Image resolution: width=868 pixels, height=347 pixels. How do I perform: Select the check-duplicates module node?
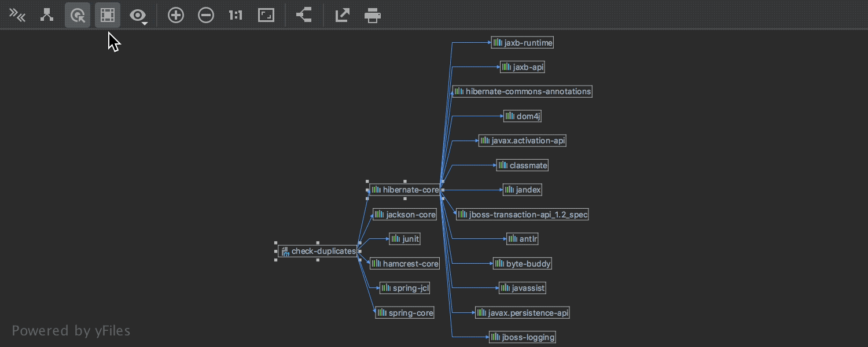pyautogui.click(x=318, y=251)
